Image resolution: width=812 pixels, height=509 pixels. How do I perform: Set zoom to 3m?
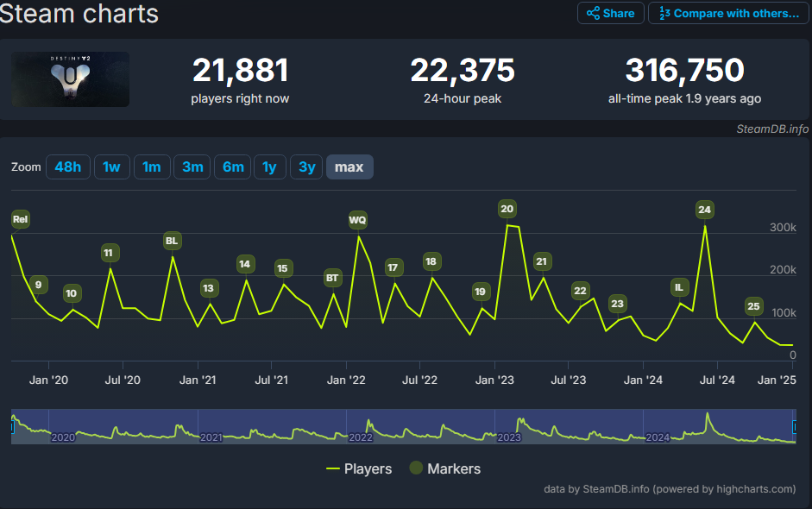(x=192, y=167)
